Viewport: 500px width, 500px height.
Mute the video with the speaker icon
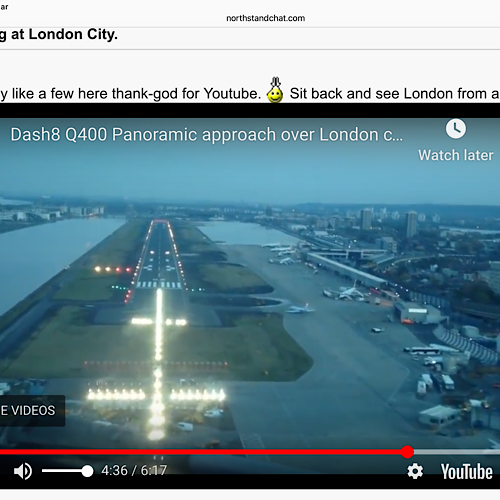[23, 471]
